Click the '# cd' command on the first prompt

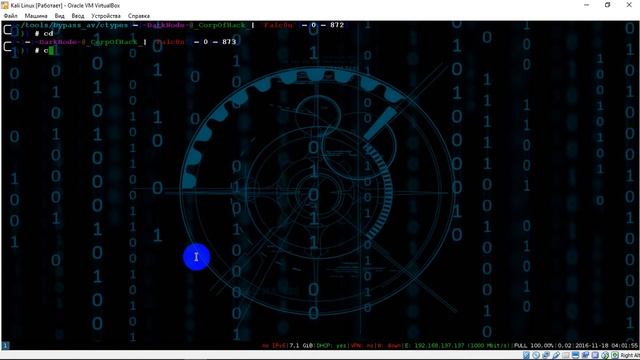pyautogui.click(x=44, y=33)
